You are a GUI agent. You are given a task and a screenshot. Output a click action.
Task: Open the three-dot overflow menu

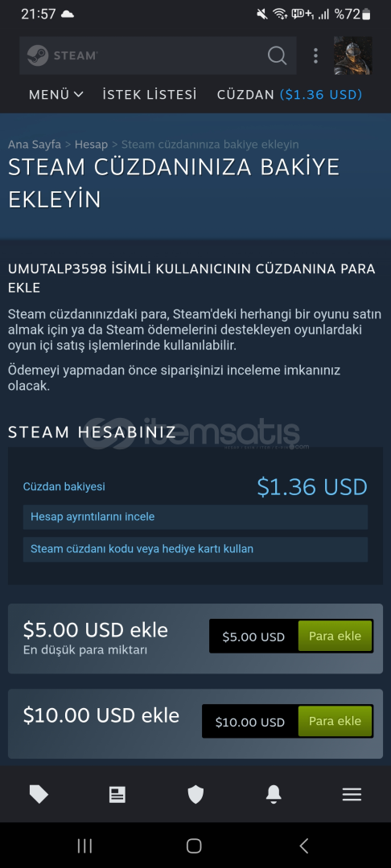(x=315, y=55)
